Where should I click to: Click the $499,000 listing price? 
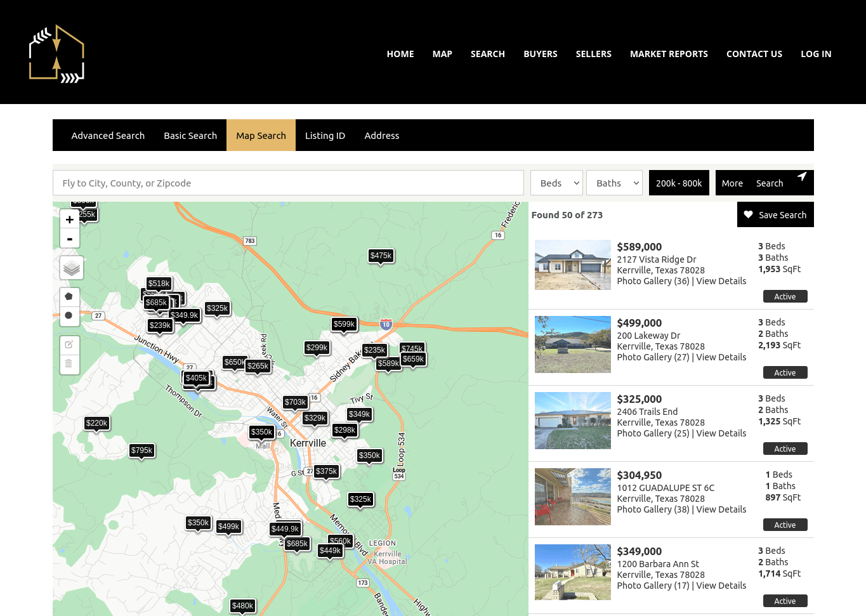click(x=640, y=323)
